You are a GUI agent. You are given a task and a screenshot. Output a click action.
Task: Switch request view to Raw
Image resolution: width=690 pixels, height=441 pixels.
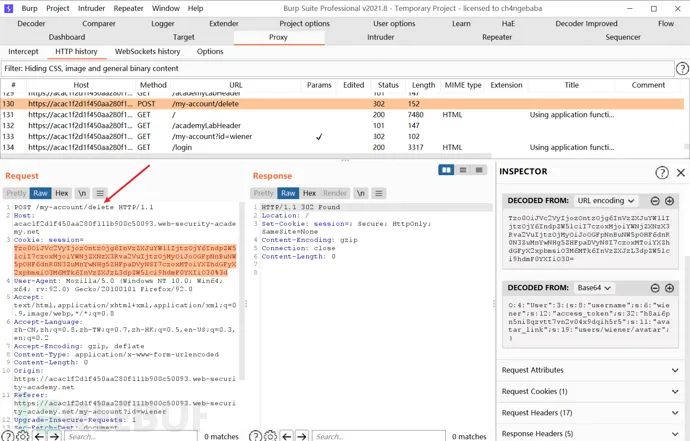pyautogui.click(x=40, y=193)
